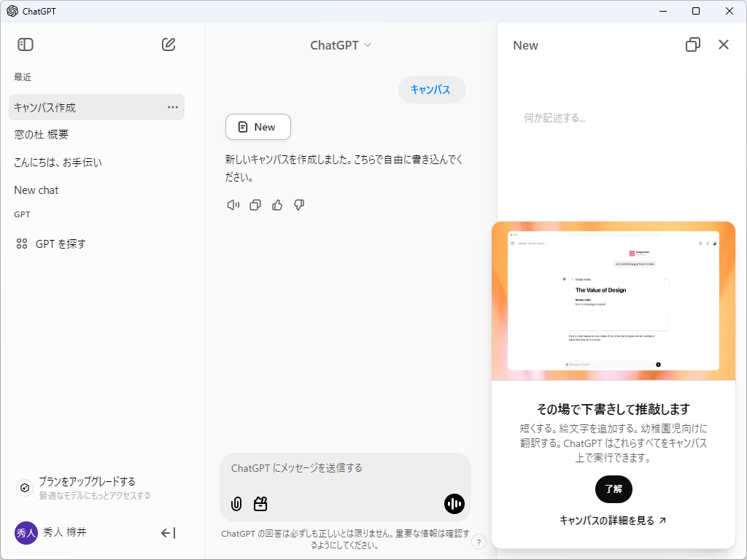Open options menu for キャンバス作成 chat

[x=173, y=106]
